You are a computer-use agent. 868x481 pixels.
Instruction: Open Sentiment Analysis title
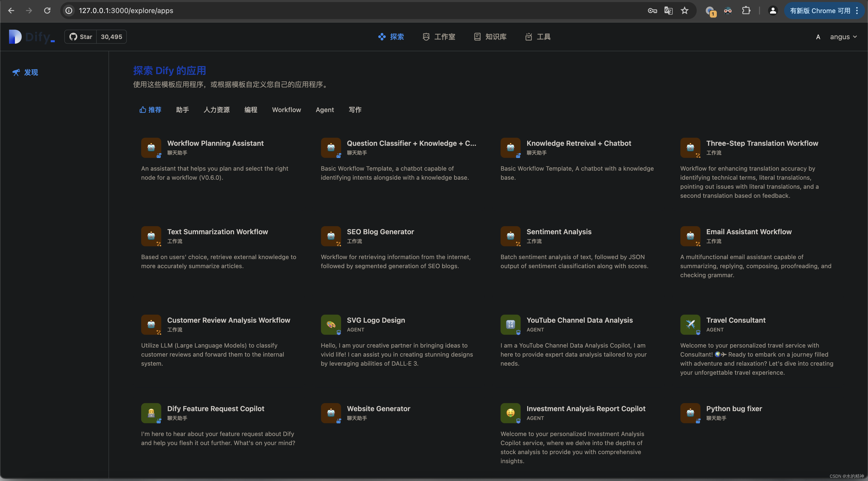(x=559, y=231)
